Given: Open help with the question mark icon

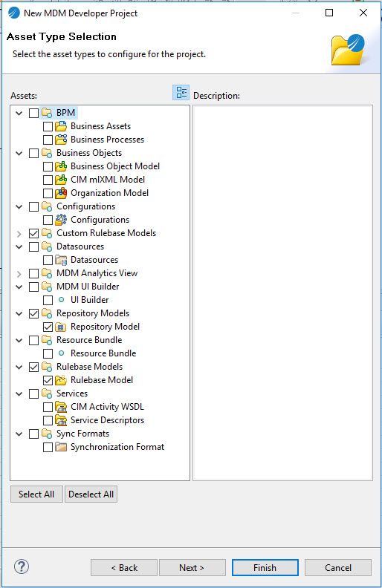Looking at the screenshot, I should [22, 566].
